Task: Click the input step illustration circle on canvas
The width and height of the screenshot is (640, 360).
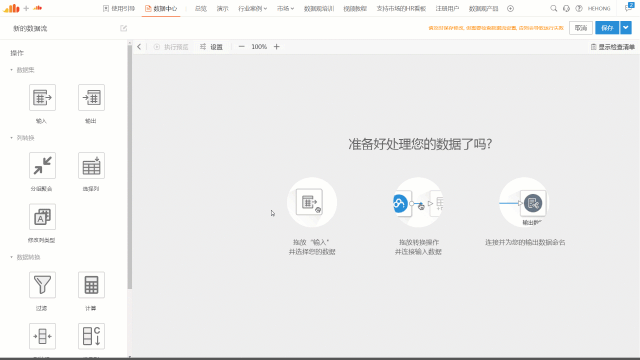Action: click(x=312, y=202)
